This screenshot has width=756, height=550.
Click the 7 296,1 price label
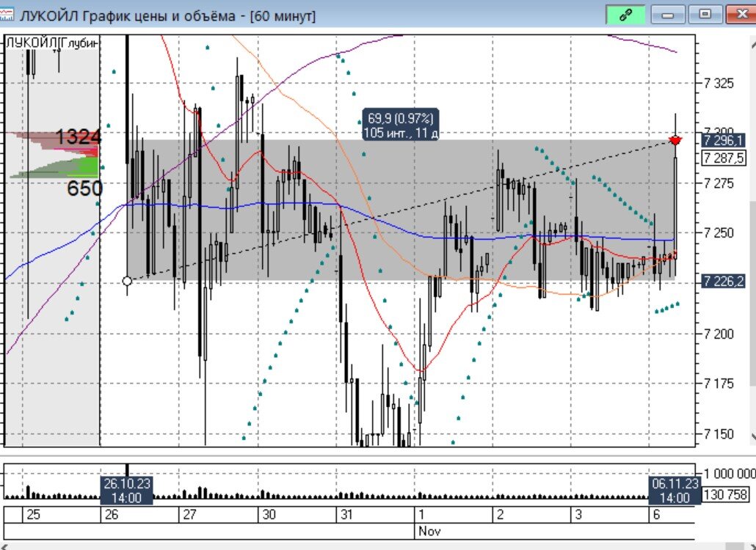723,141
